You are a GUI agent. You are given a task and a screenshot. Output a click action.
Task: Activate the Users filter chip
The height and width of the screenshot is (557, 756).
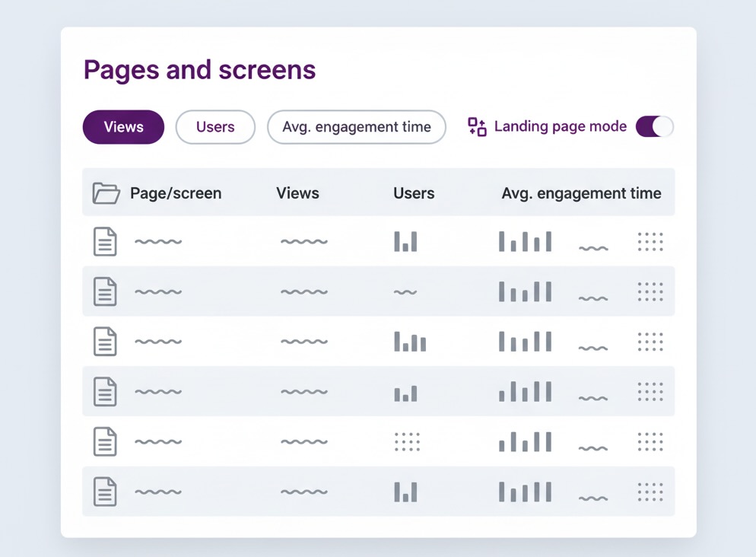(215, 126)
